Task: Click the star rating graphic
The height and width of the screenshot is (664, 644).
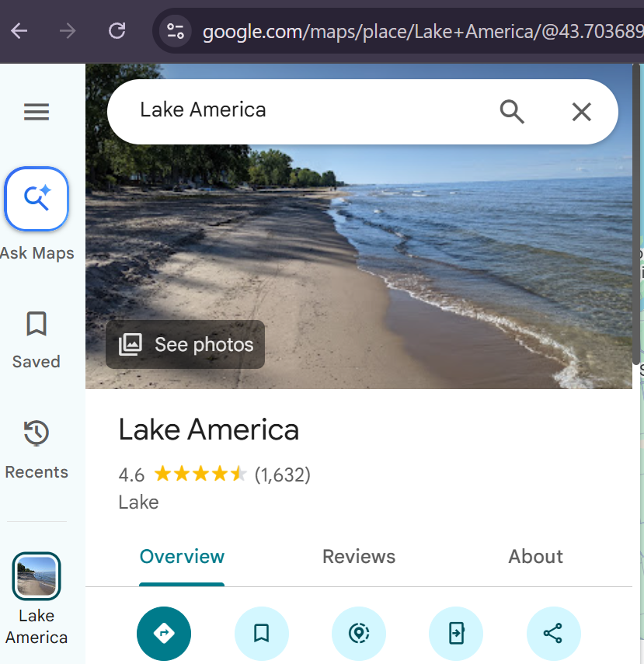Action: (200, 474)
